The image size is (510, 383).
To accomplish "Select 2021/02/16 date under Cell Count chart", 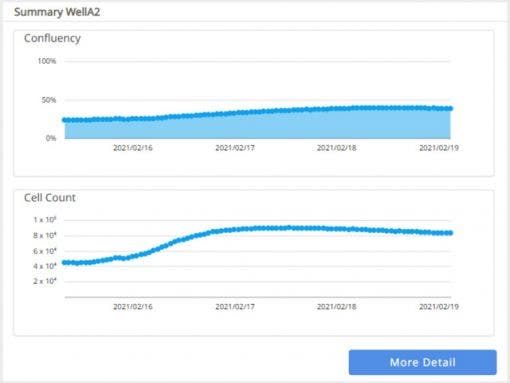I will point(133,307).
